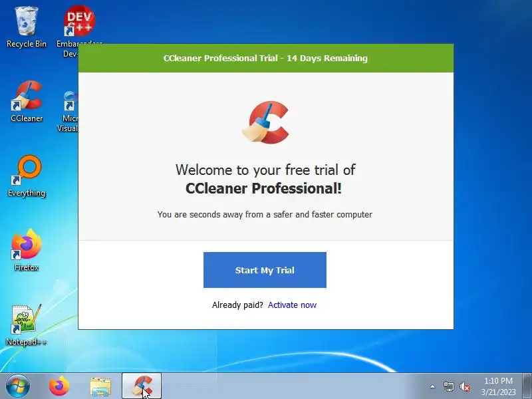
Task: Click the 'Already paid?' text
Action: pyautogui.click(x=237, y=305)
